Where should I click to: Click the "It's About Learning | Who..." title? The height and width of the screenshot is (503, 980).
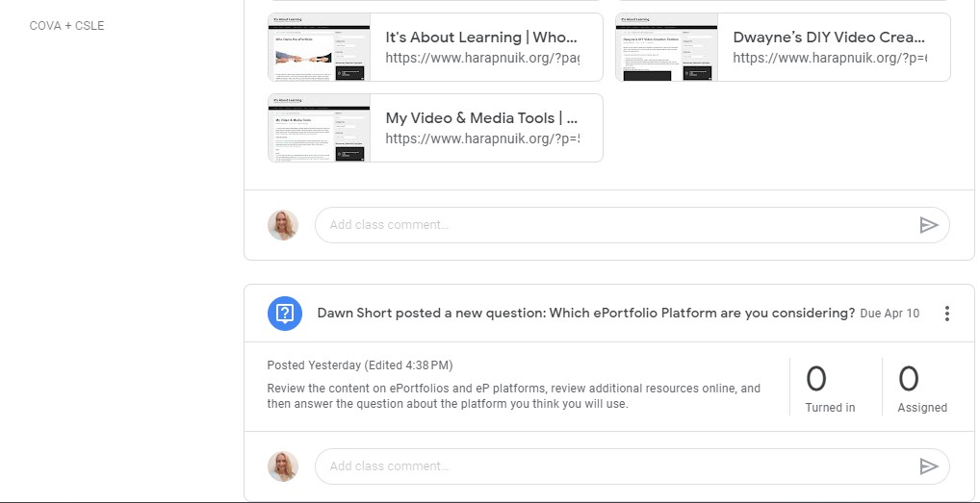pos(481,38)
